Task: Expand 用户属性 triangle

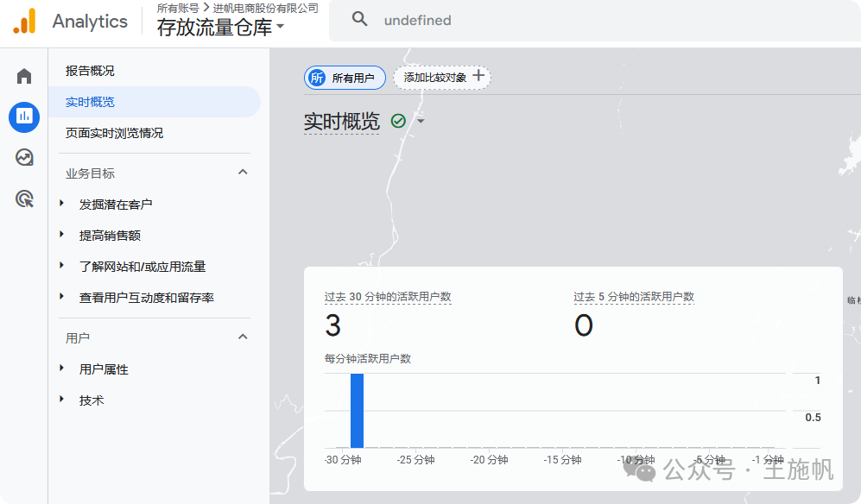Action: click(x=61, y=369)
